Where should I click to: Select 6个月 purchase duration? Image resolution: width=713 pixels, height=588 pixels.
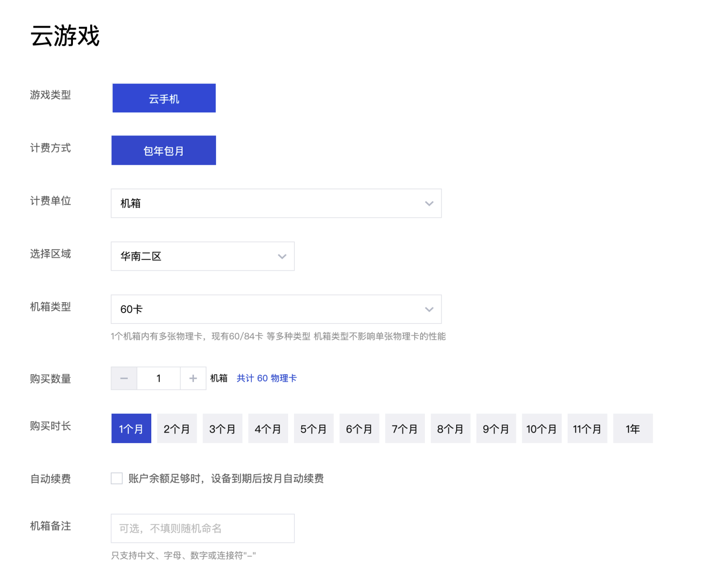click(359, 429)
